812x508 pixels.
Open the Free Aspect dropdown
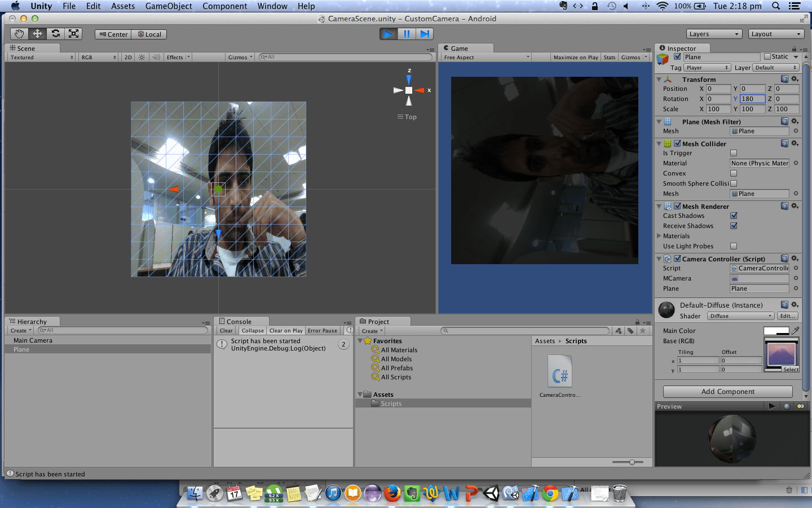pos(485,57)
